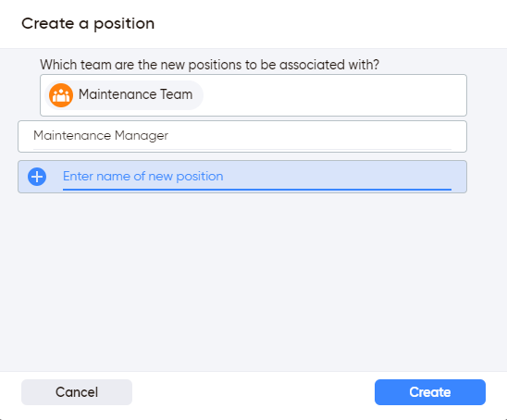Click the gray underline under Maintenance Manager text
The width and height of the screenshot is (507, 420).
point(242,149)
